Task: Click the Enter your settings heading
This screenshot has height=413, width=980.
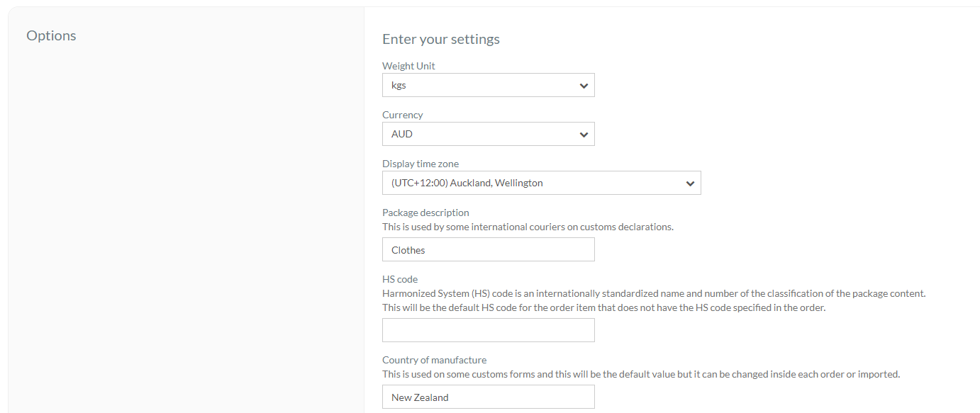Action: (x=441, y=39)
